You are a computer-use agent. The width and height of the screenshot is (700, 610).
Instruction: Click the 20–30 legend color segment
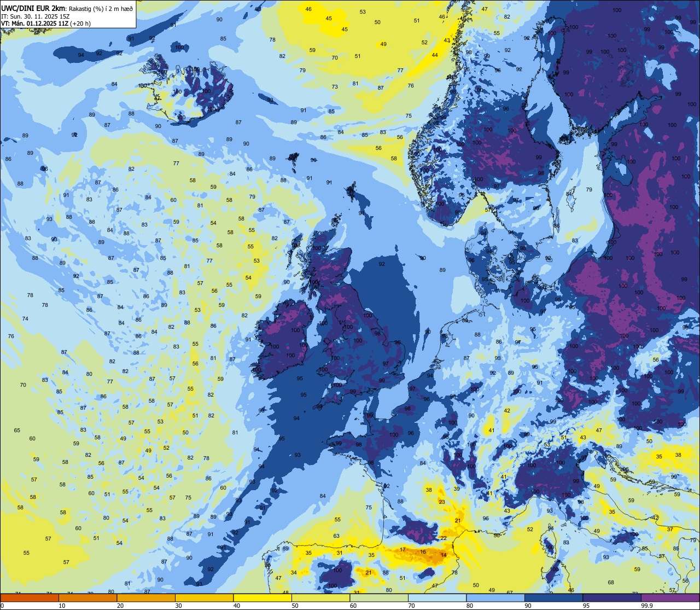[146, 597]
